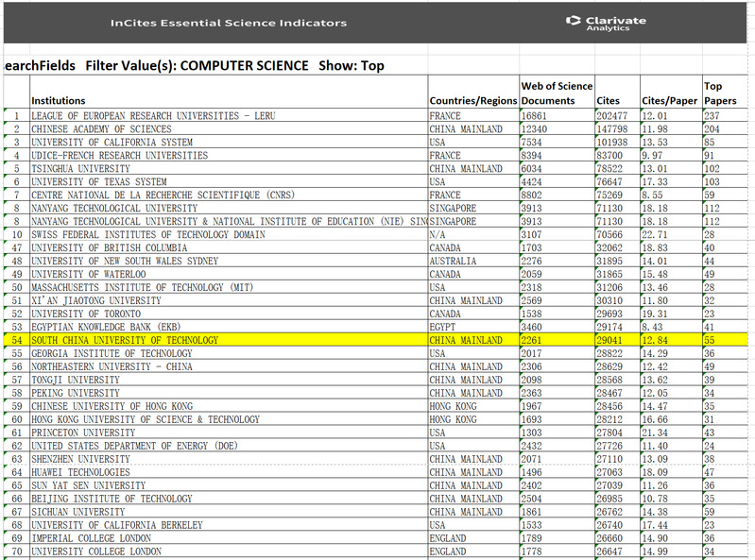
Task: Select the cites value 147798
Action: coord(617,129)
